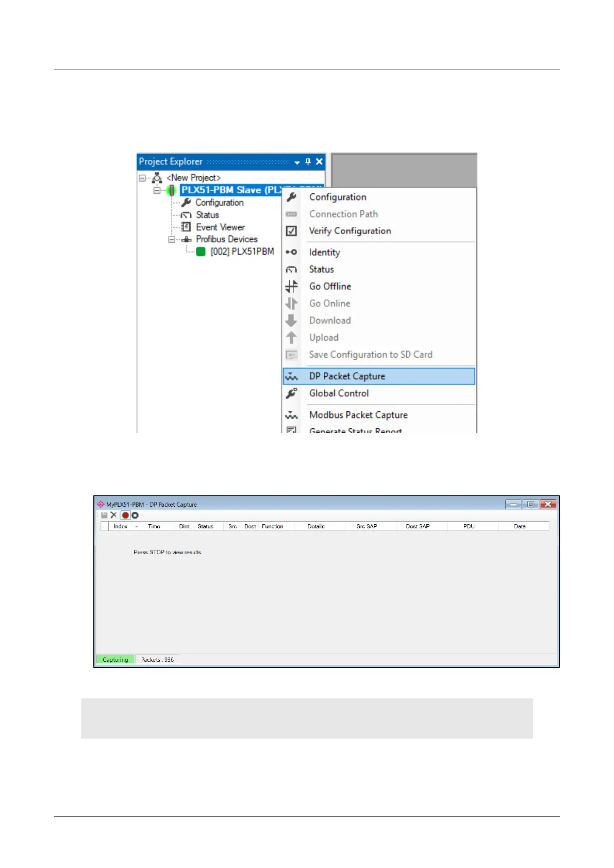
Task: Choose Upload from the context menu
Action: tap(324, 338)
